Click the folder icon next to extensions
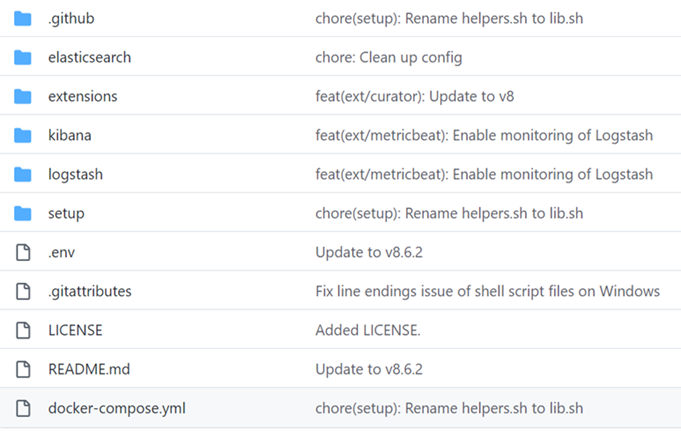Image resolution: width=681 pixels, height=431 pixels. (x=23, y=97)
